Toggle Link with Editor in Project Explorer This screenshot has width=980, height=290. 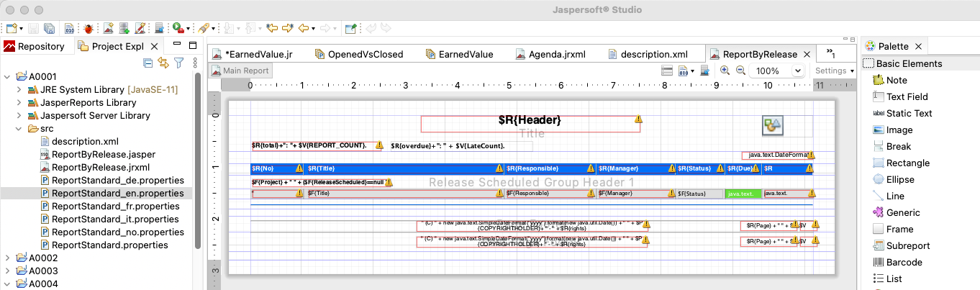click(x=163, y=63)
